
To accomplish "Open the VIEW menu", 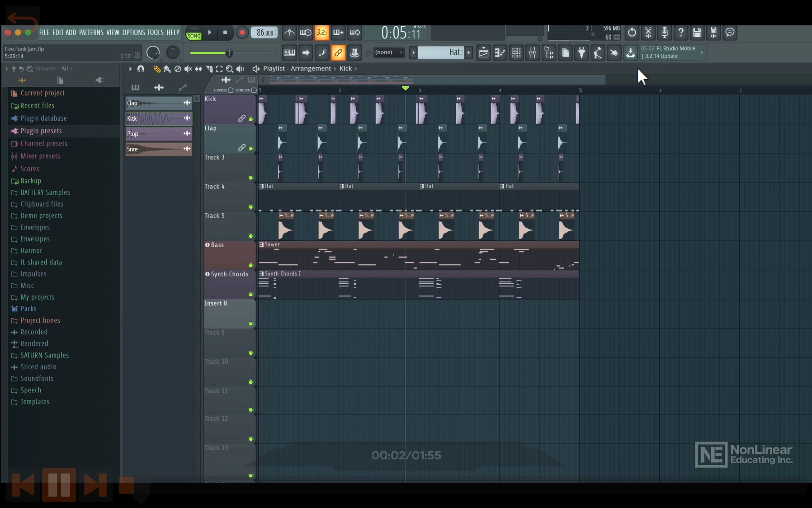I will 113,33.
